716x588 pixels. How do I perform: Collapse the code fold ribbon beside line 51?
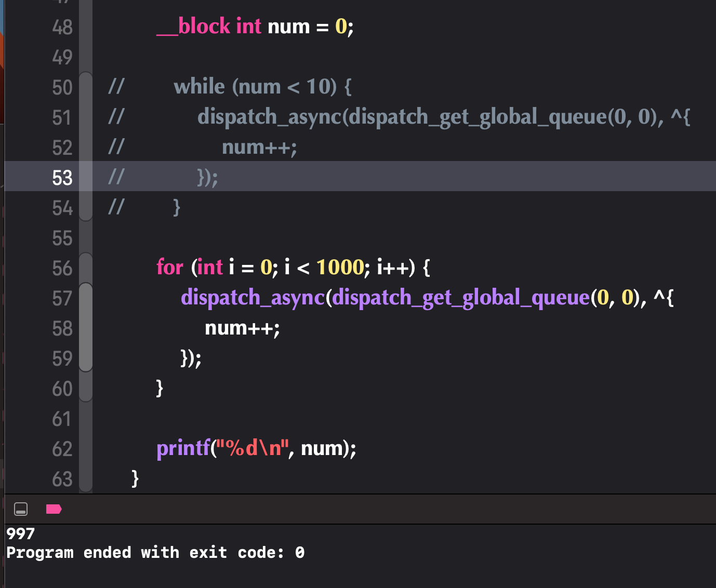(86, 117)
